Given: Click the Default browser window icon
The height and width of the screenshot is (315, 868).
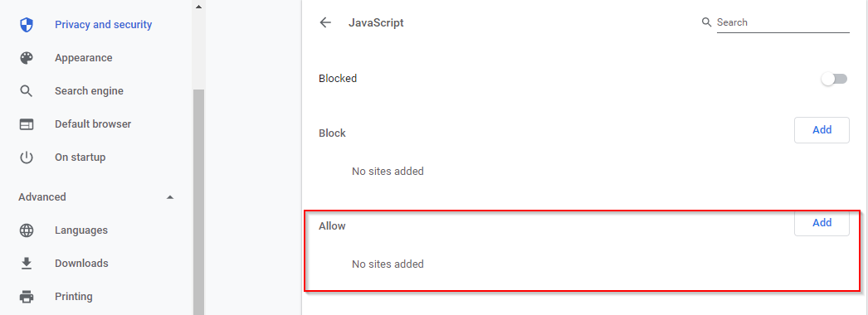Looking at the screenshot, I should [27, 124].
